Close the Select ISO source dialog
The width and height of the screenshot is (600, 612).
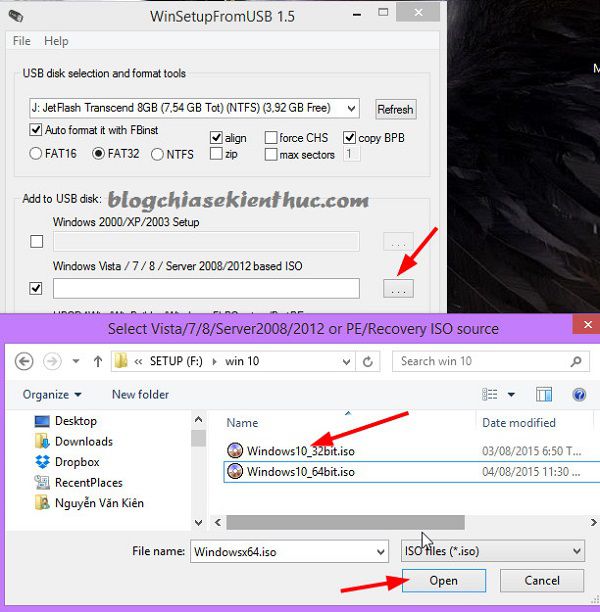coord(587,325)
